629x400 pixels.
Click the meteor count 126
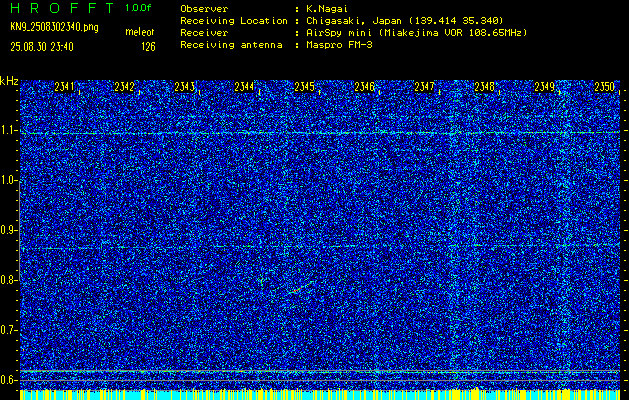click(148, 47)
